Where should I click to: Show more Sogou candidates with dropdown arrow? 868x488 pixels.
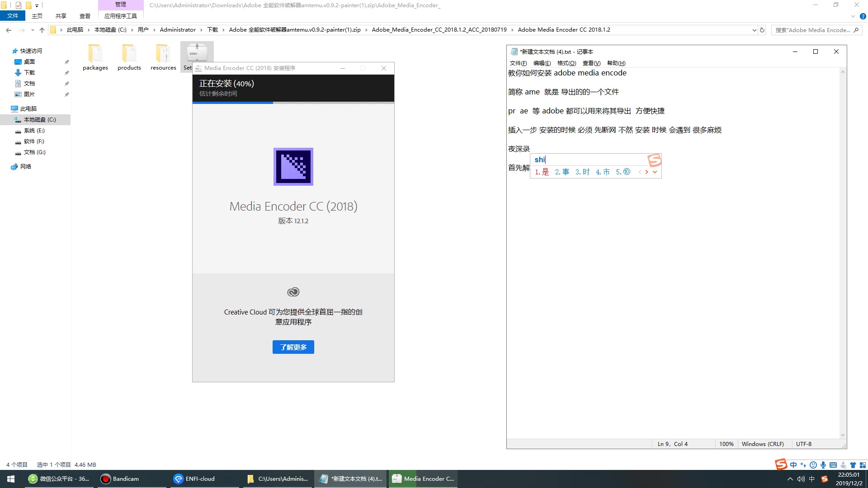655,172
